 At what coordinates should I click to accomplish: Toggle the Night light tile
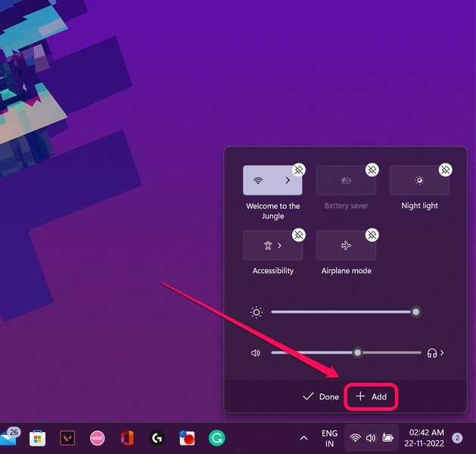pos(419,180)
